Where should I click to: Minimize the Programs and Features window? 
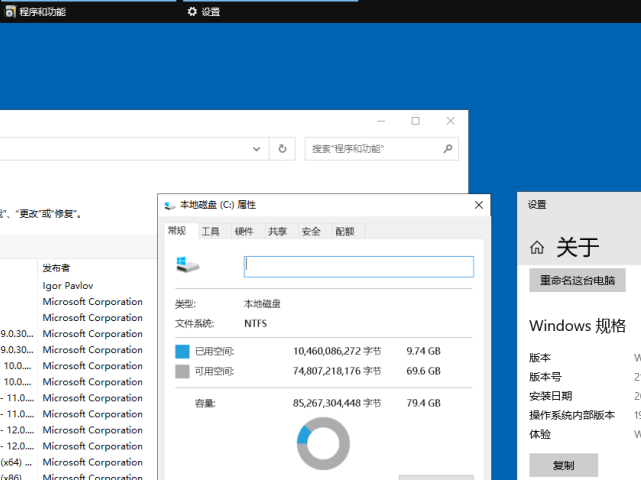click(x=381, y=121)
